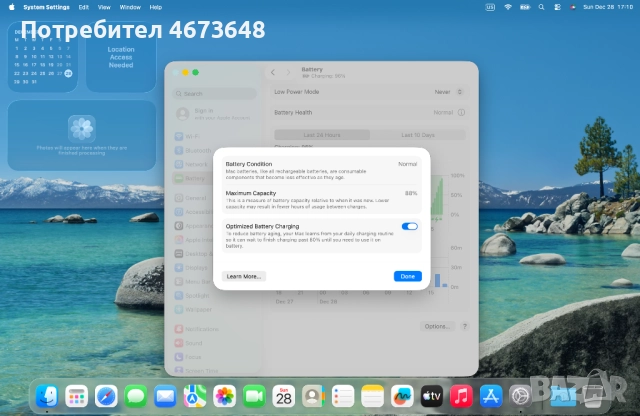Click the Location Access Needed widget
Image resolution: width=640 pixels, height=416 pixels.
[121, 57]
